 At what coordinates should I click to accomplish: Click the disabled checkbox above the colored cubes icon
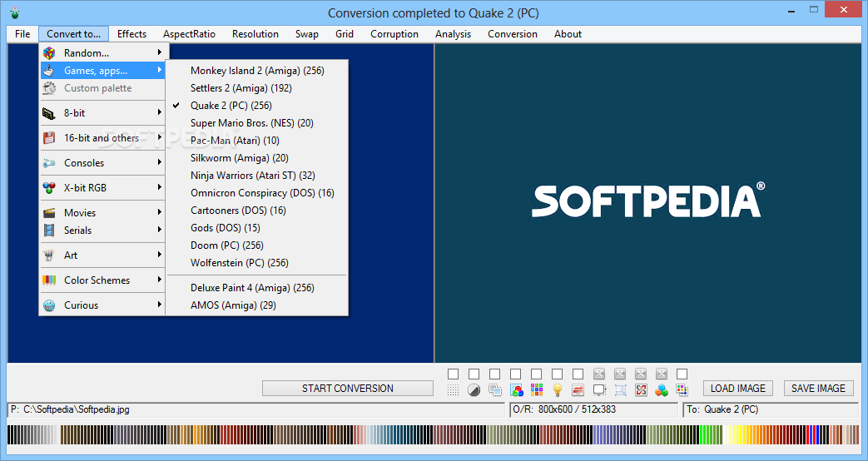click(662, 374)
